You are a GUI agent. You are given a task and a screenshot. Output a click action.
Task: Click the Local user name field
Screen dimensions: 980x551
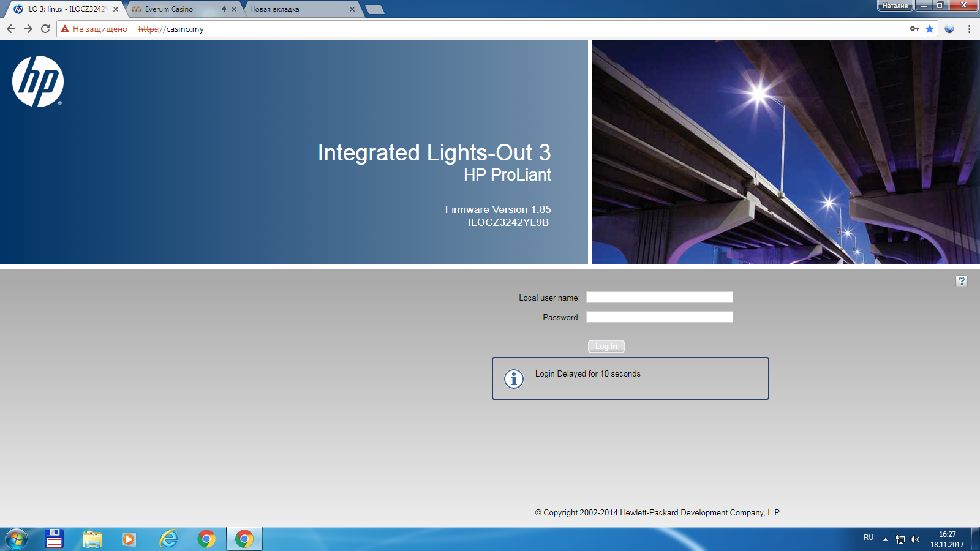[x=660, y=298]
